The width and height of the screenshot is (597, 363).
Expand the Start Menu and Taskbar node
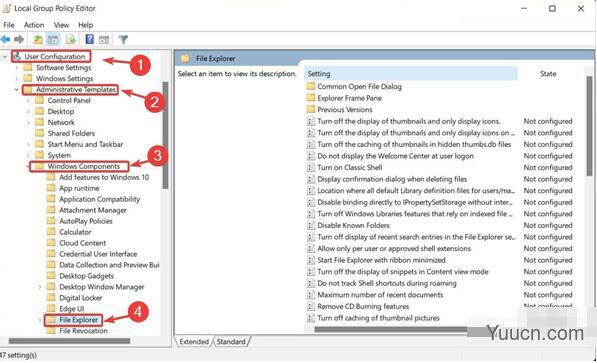(x=28, y=144)
